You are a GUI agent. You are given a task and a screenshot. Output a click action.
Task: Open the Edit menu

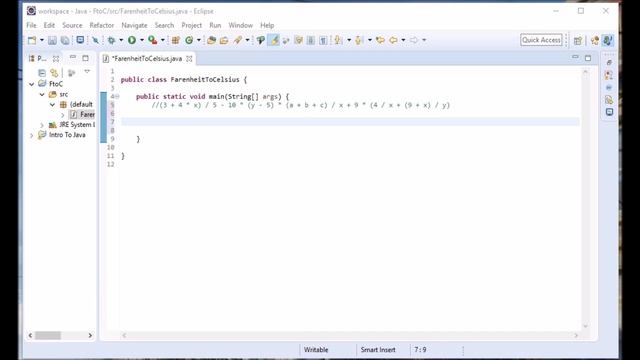click(x=49, y=25)
